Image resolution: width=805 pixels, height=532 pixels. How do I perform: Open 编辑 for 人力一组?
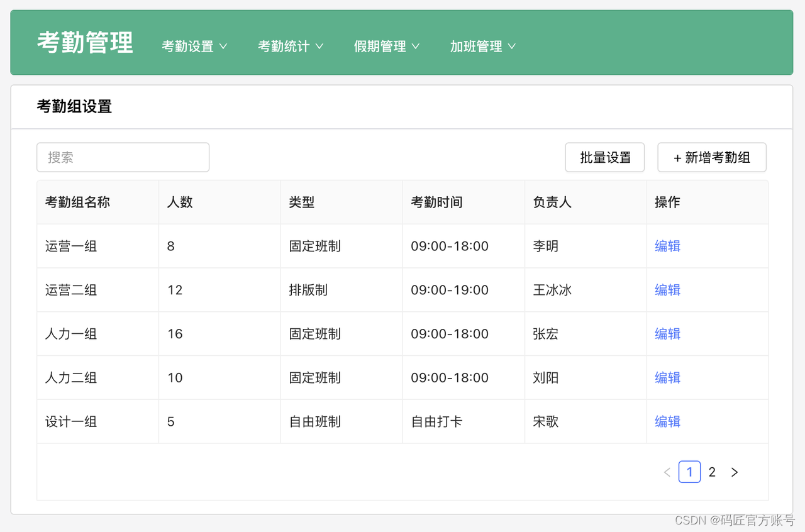pyautogui.click(x=667, y=334)
